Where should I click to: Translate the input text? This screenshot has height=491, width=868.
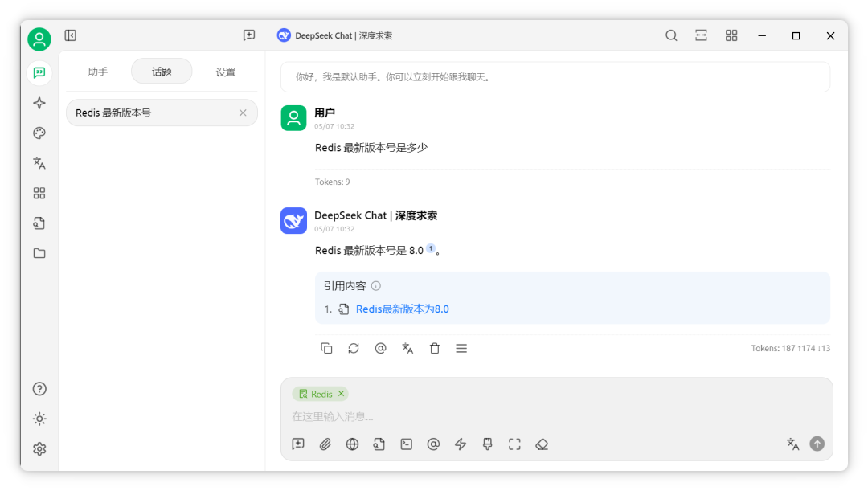click(x=792, y=444)
